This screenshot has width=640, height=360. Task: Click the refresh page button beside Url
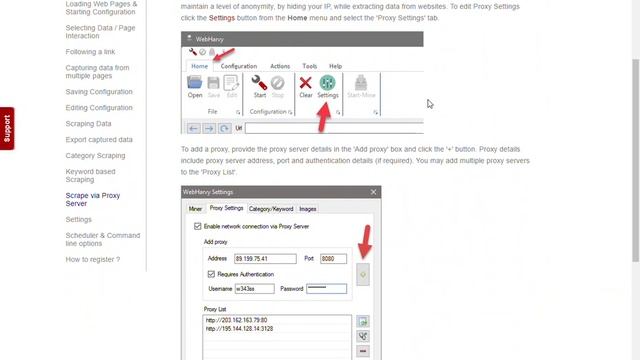[224, 128]
